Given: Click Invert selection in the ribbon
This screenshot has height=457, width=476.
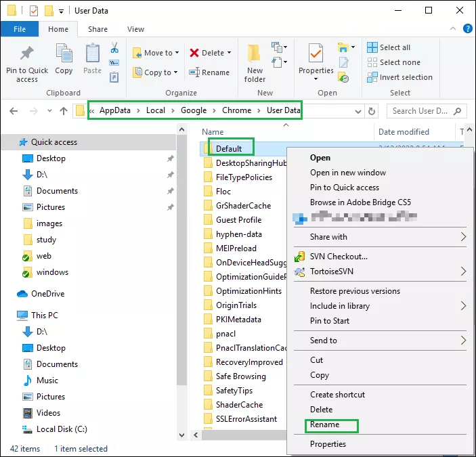Looking at the screenshot, I should click(399, 77).
